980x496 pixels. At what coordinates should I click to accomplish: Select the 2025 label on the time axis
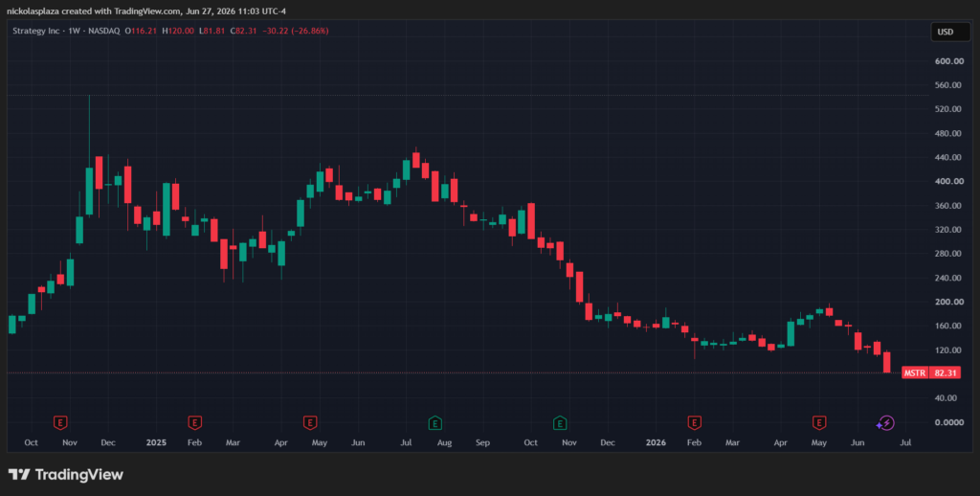pyautogui.click(x=156, y=442)
